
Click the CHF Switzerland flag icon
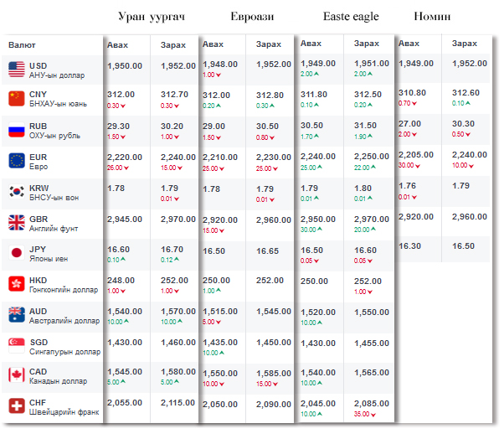pyautogui.click(x=17, y=406)
